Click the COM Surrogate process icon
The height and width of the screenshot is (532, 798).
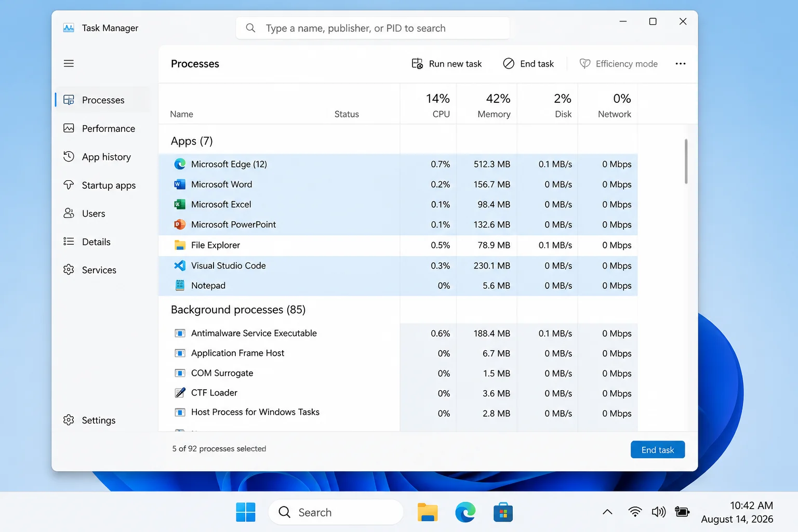[180, 373]
